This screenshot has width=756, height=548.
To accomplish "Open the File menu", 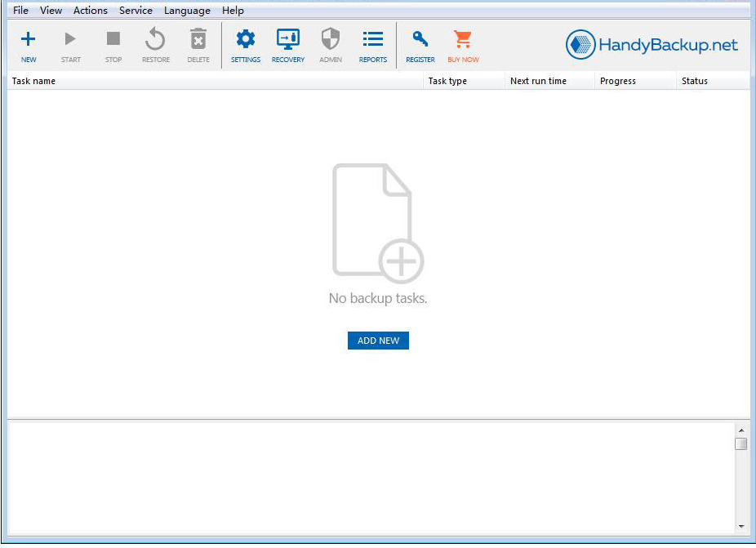I will [x=20, y=11].
